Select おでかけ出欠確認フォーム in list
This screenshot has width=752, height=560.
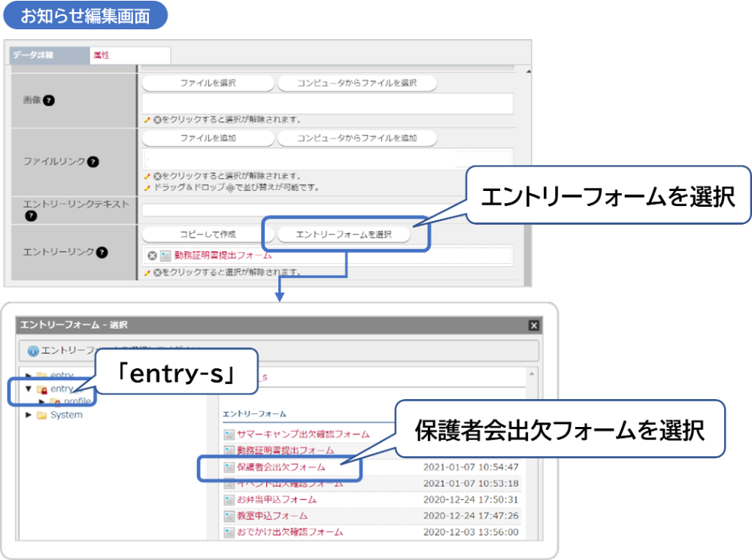[x=290, y=532]
